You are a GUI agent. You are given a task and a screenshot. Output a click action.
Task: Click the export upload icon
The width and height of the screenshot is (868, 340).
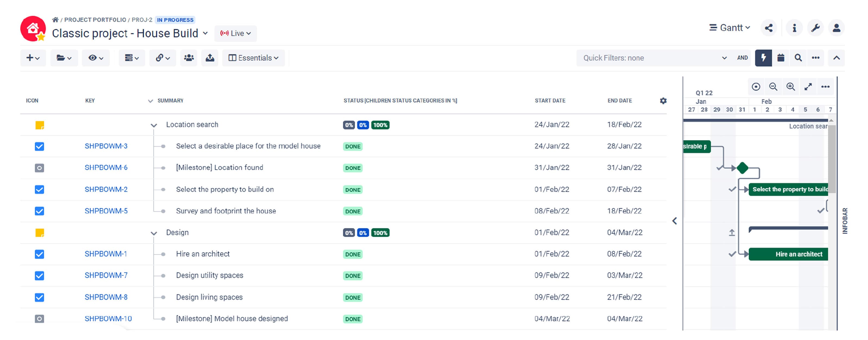click(210, 58)
